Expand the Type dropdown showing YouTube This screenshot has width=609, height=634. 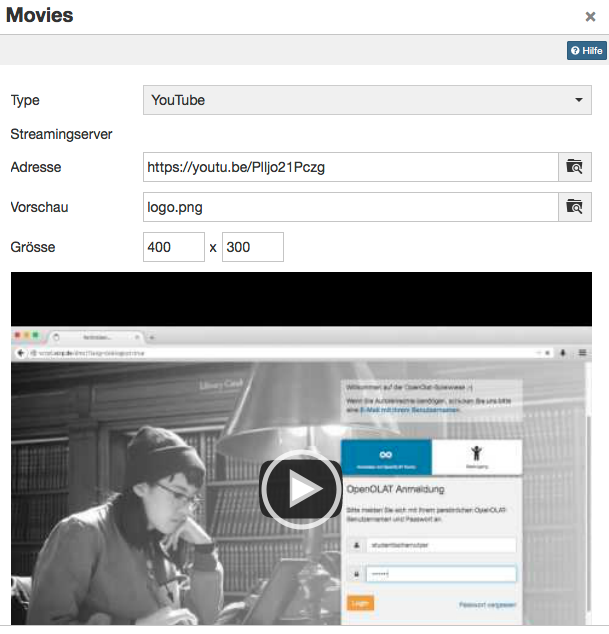[x=367, y=100]
